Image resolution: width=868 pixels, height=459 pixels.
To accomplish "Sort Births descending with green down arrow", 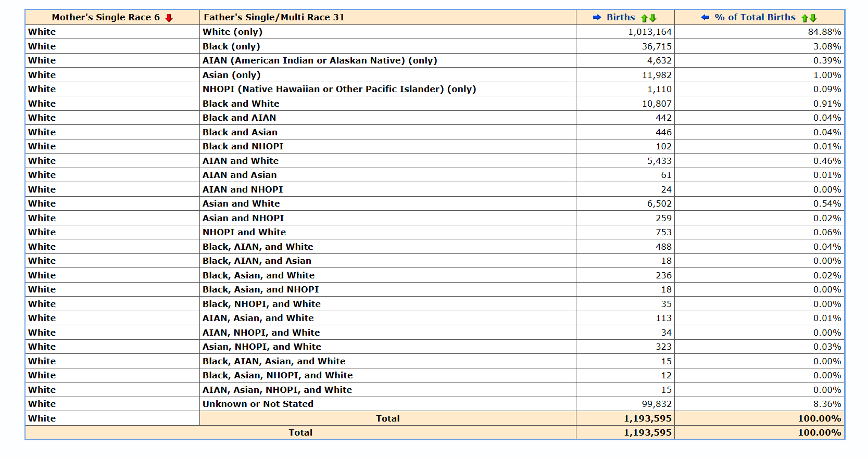I will [x=652, y=18].
